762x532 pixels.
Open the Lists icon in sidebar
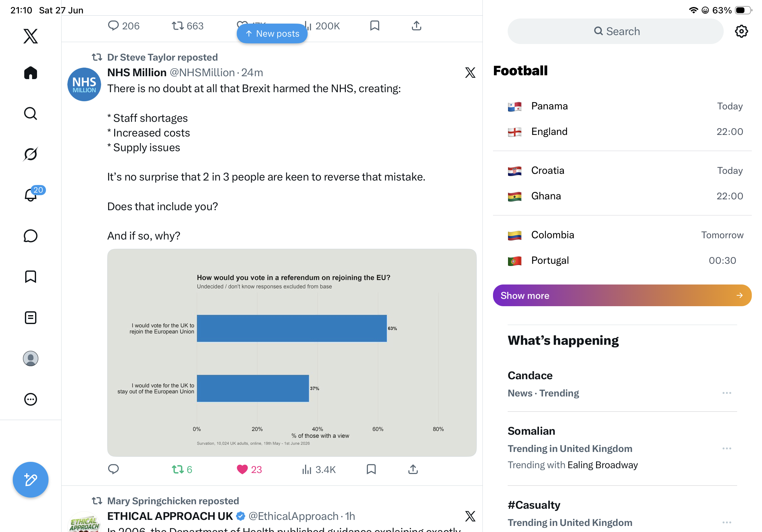31,317
